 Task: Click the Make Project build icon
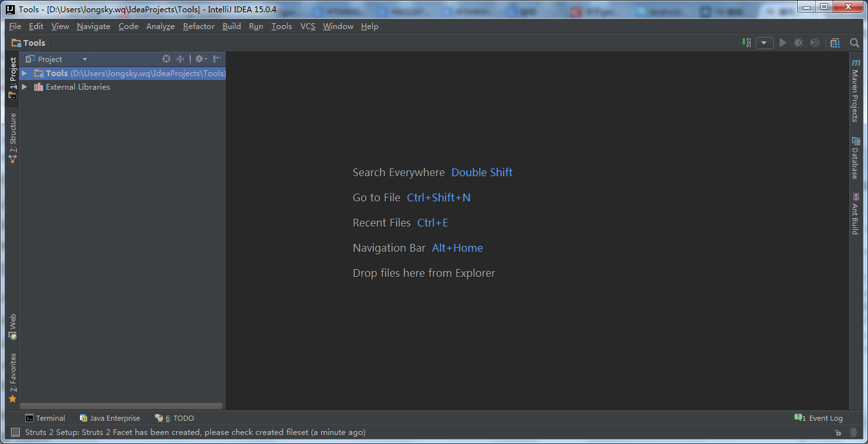click(x=747, y=43)
